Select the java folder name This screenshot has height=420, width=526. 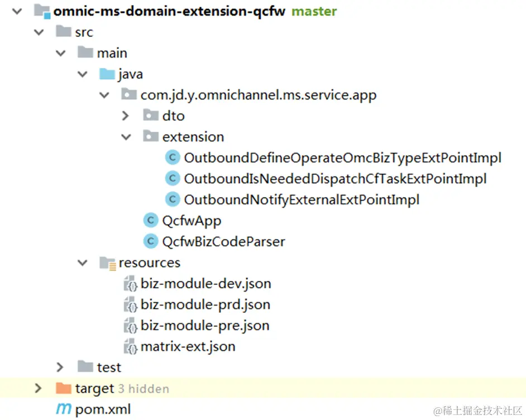click(x=131, y=74)
